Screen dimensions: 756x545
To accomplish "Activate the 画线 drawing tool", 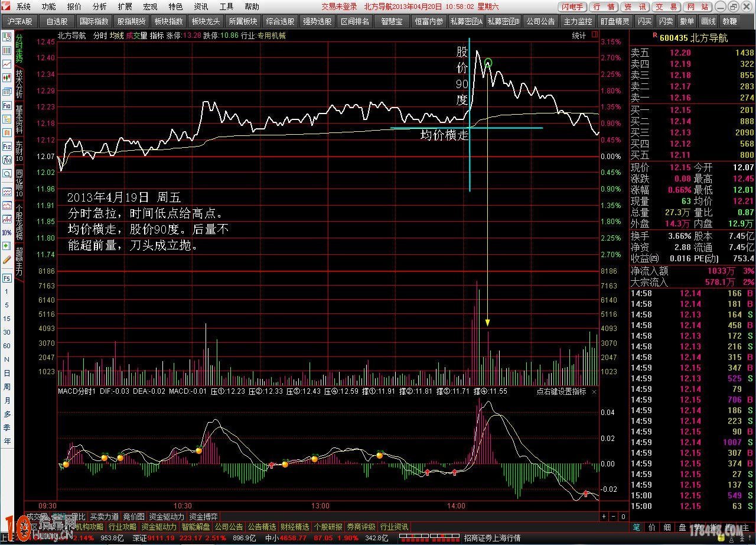I will click(x=708, y=21).
